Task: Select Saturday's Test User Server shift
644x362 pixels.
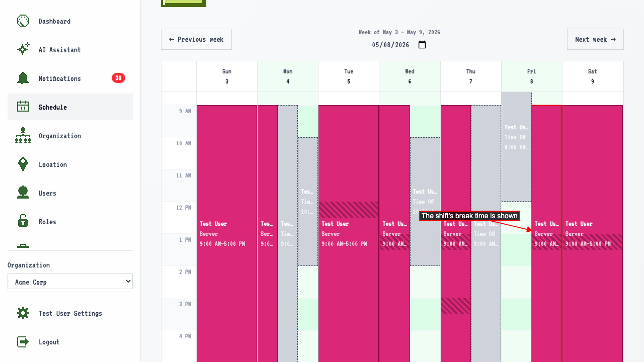Action: (593, 234)
